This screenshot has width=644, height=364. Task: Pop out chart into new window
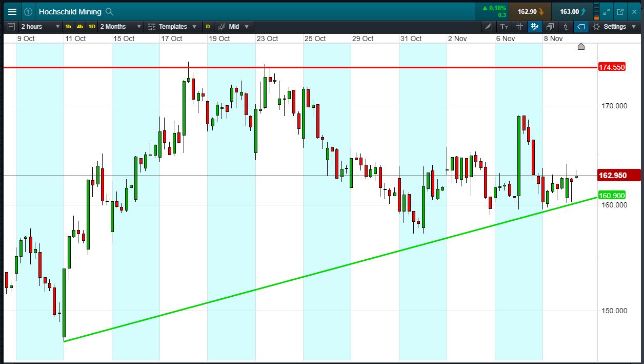620,12
